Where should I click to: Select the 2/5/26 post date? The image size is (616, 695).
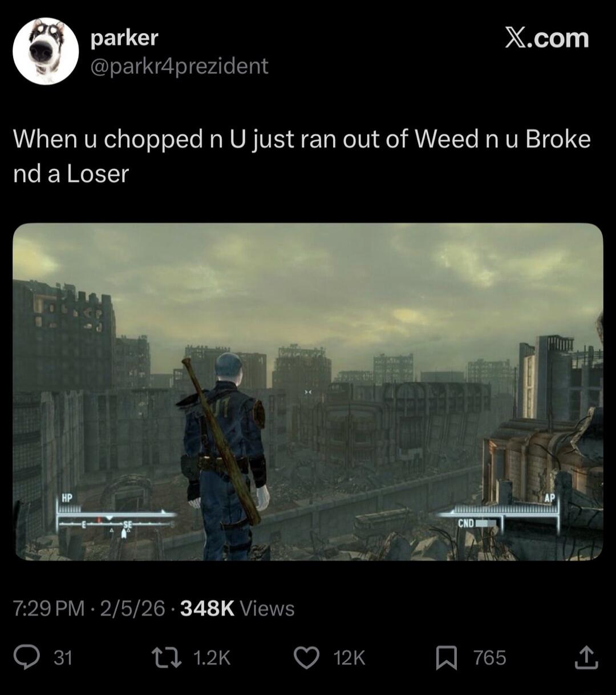point(133,608)
